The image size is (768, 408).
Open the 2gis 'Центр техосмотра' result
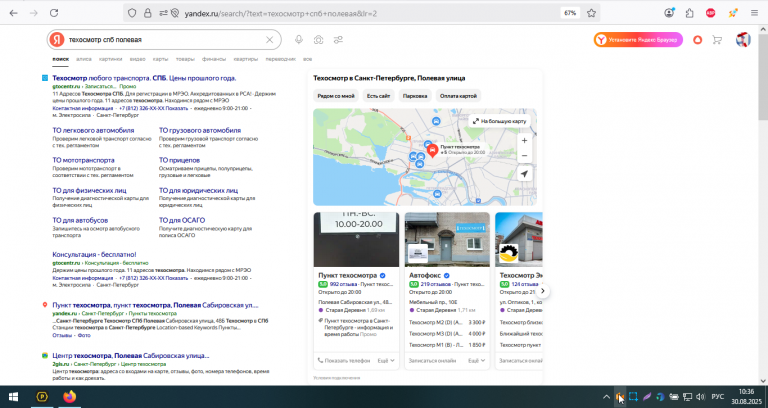[131, 356]
